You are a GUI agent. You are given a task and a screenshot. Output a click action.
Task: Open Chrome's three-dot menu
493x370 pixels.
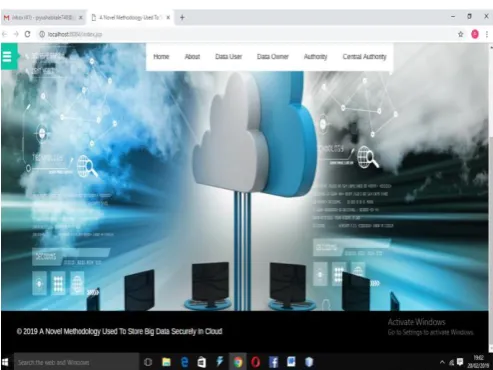point(487,34)
